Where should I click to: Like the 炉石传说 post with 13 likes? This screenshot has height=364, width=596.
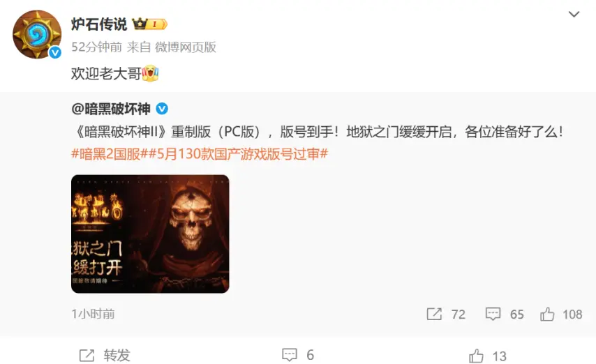tap(487, 356)
